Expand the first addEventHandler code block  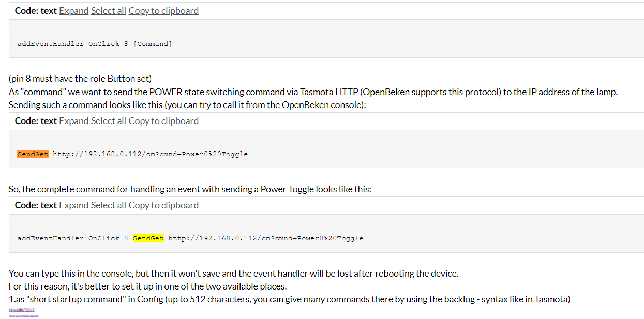click(73, 11)
